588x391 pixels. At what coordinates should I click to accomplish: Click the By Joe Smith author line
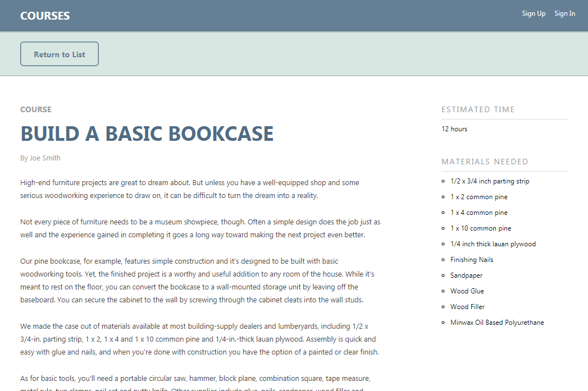(x=40, y=158)
